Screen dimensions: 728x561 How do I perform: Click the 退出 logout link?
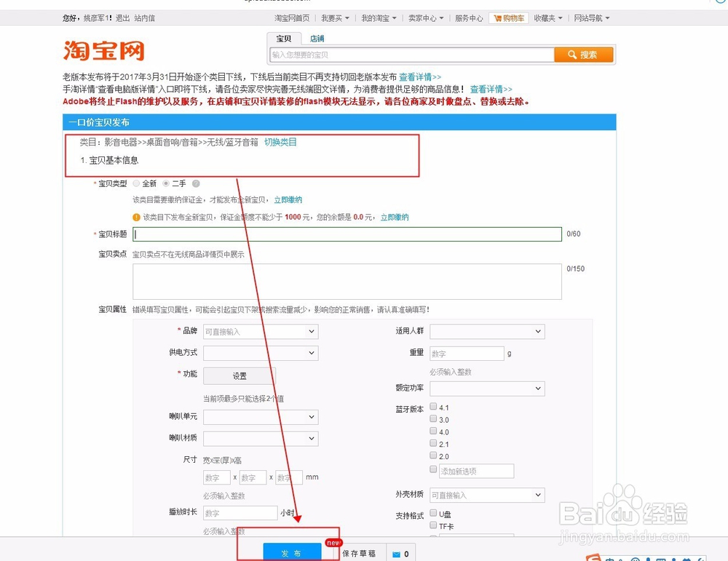[122, 18]
